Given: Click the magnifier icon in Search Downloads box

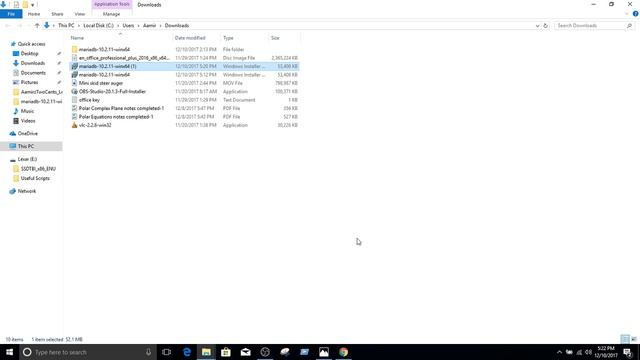Looking at the screenshot, I should [x=629, y=26].
